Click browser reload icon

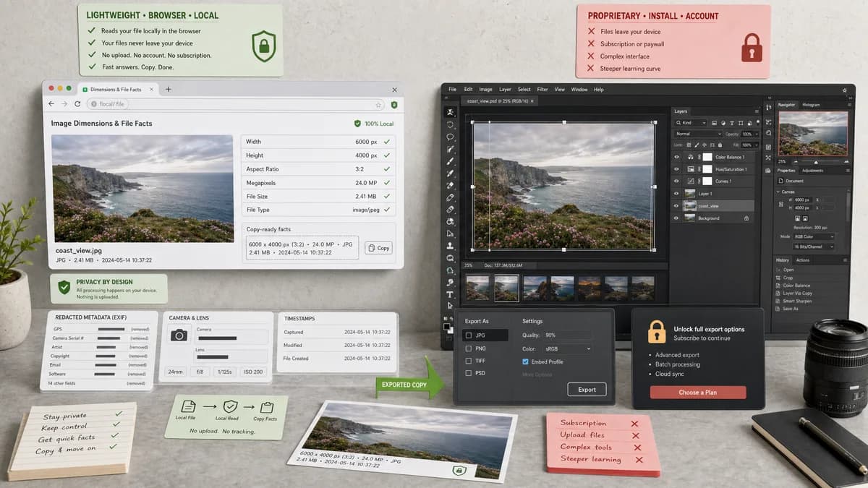[x=77, y=104]
